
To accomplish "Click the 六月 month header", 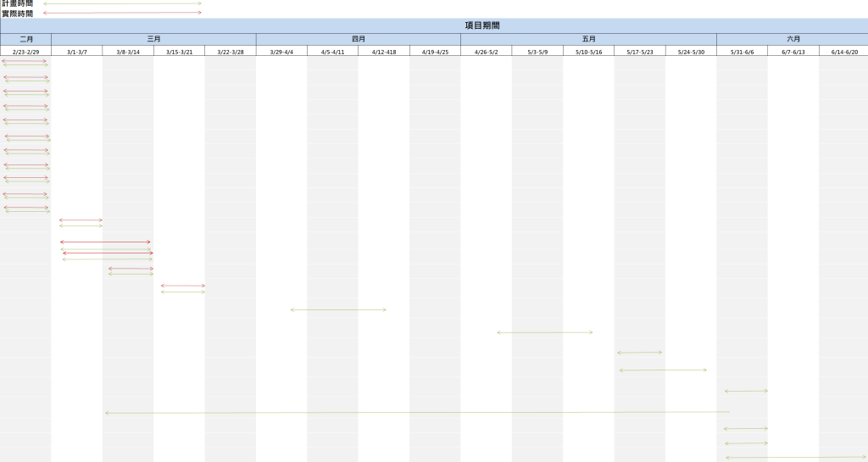I will [x=792, y=39].
